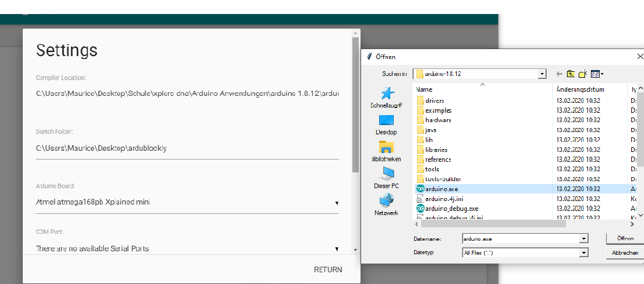Click the back arrow navigation icon
The image size is (644, 284).
click(559, 74)
